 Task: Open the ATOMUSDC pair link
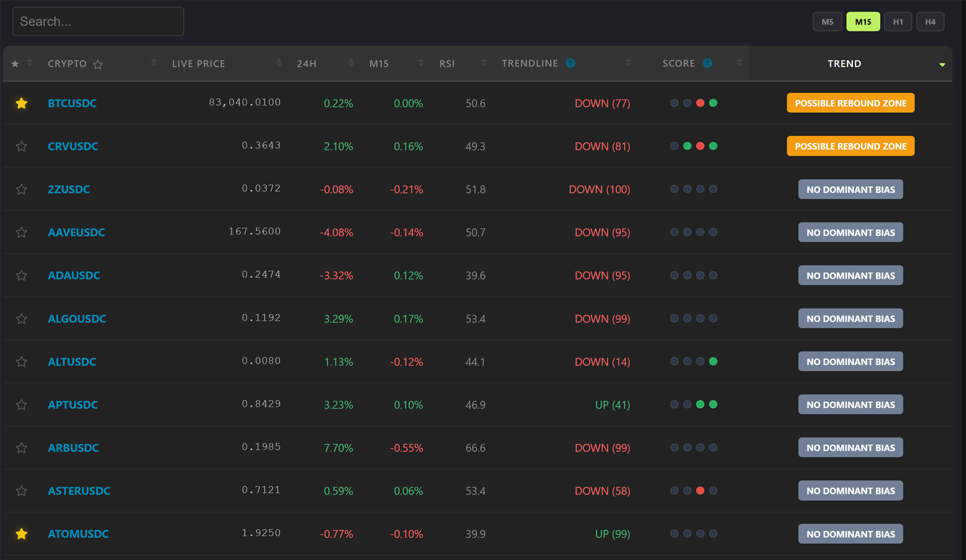tap(78, 533)
